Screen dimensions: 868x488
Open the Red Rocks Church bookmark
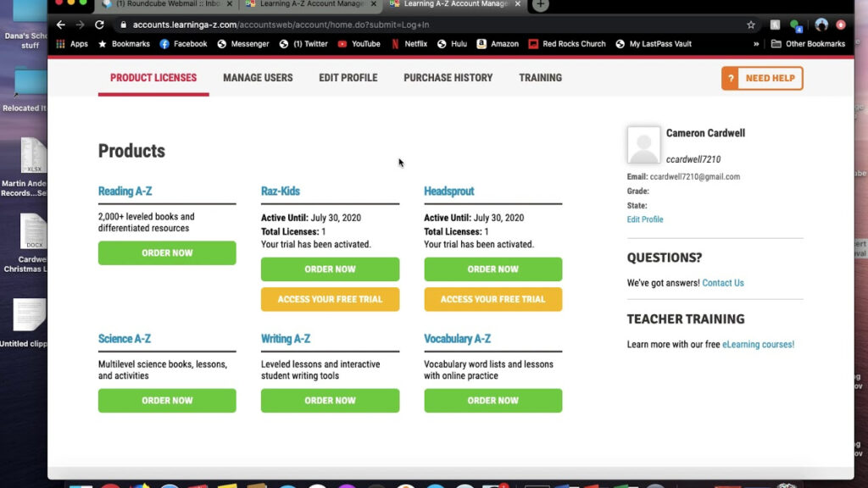567,44
